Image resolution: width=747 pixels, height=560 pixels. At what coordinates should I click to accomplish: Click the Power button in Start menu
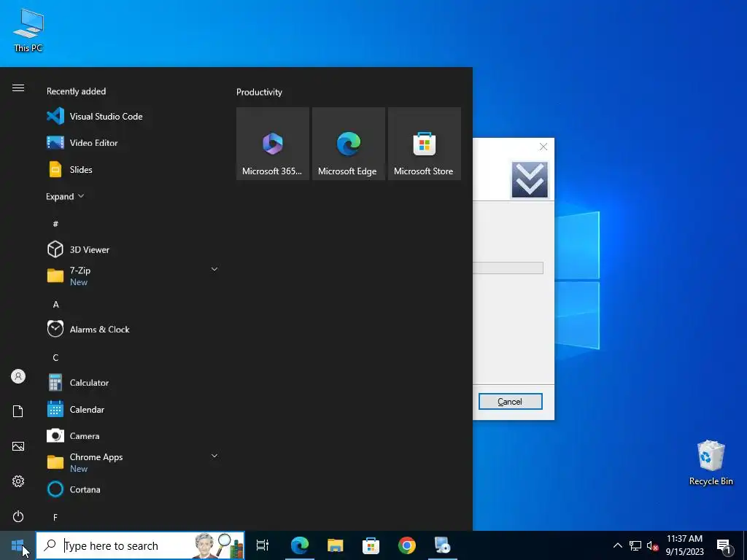(x=18, y=516)
